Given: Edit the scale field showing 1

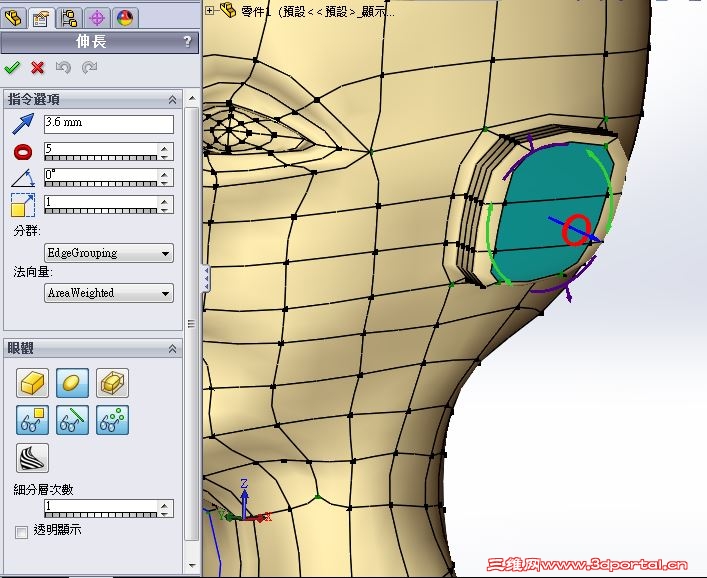Looking at the screenshot, I should tap(101, 202).
